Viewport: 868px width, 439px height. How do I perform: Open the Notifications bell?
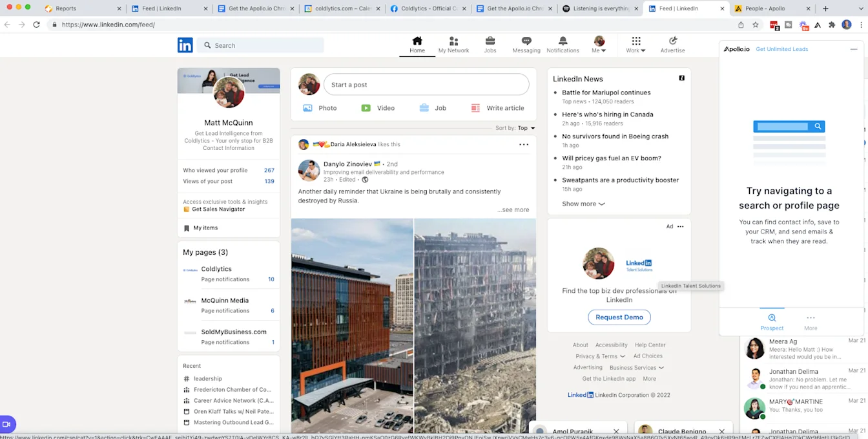click(x=563, y=45)
